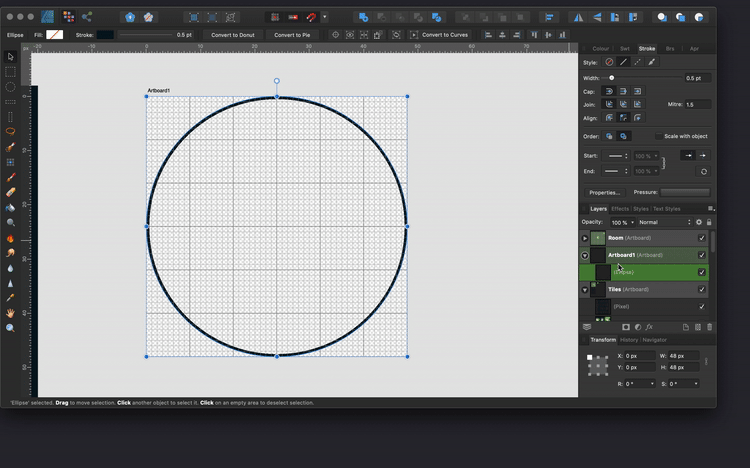Select the Move tool arrow
The height and width of the screenshot is (468, 750).
pyautogui.click(x=10, y=57)
